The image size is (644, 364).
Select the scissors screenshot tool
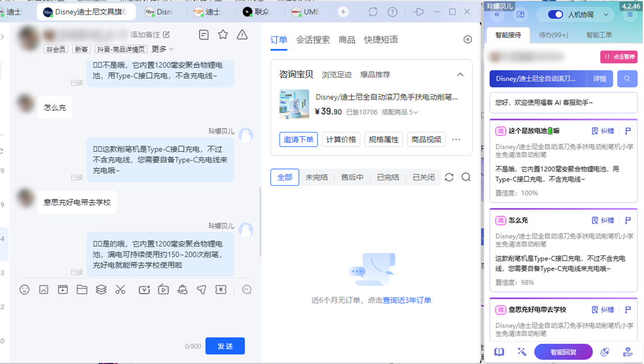point(121,290)
